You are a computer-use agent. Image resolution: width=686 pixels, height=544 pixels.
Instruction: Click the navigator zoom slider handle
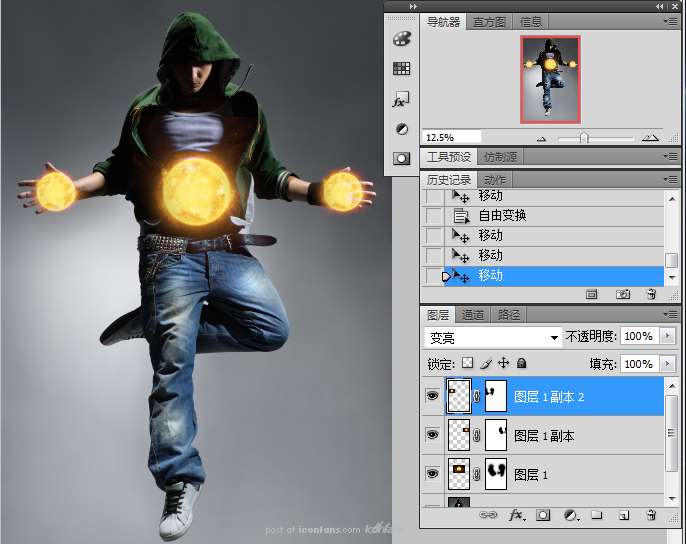click(583, 137)
